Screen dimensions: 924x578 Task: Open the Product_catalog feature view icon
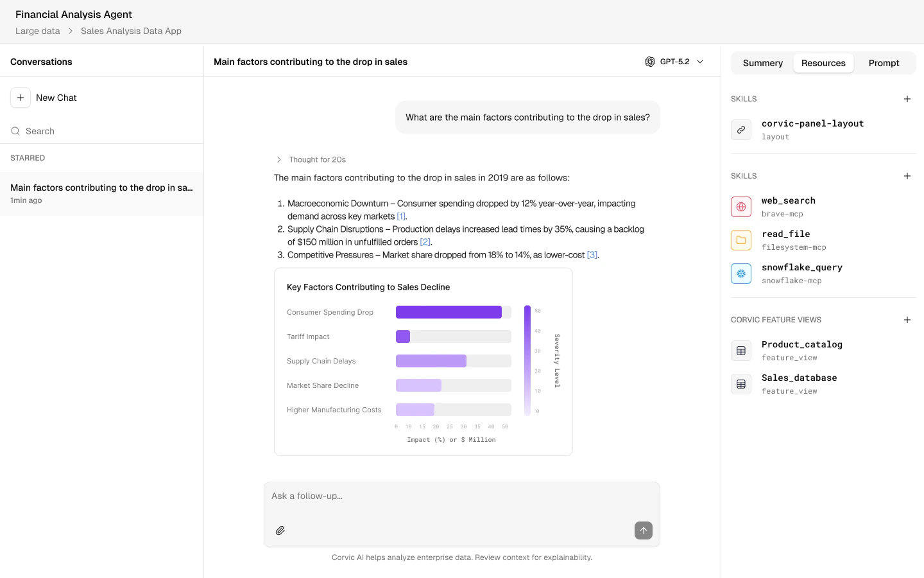pos(741,351)
